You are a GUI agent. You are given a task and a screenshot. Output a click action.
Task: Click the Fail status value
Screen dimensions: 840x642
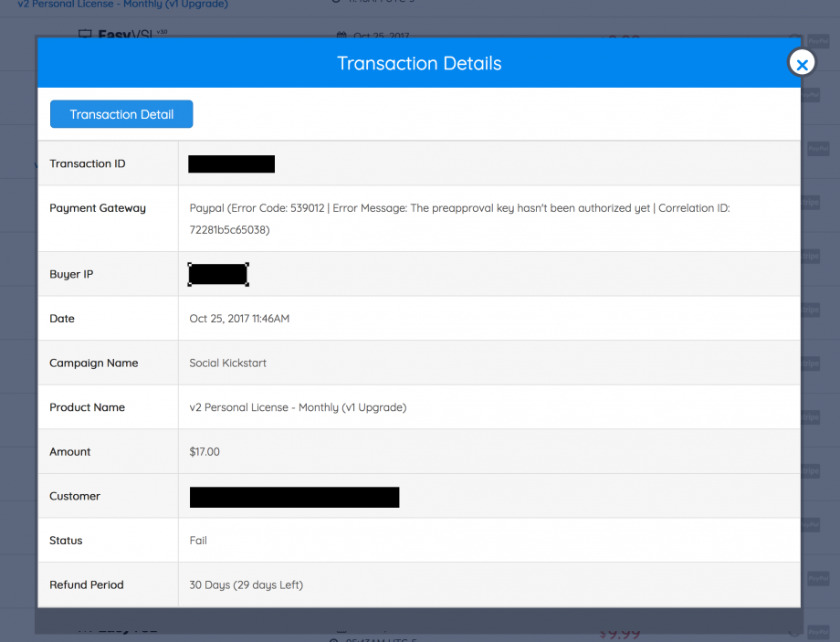(x=198, y=541)
